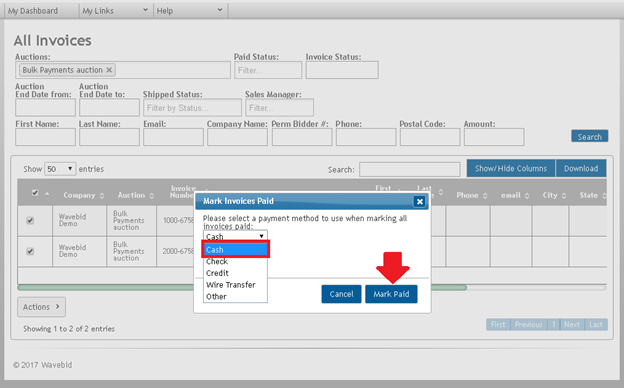Focus the Shipped Status filter field

click(x=192, y=107)
